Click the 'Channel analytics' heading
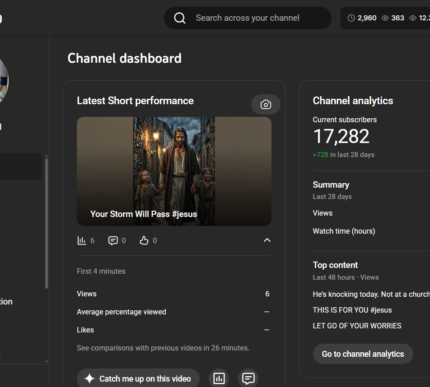This screenshot has height=387, width=430. point(353,101)
